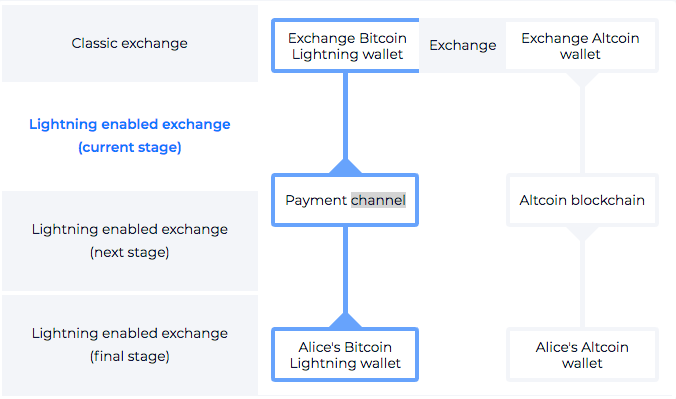Open Lightning enabled exchange (next stage) tab
This screenshot has width=676, height=399.
tap(130, 241)
